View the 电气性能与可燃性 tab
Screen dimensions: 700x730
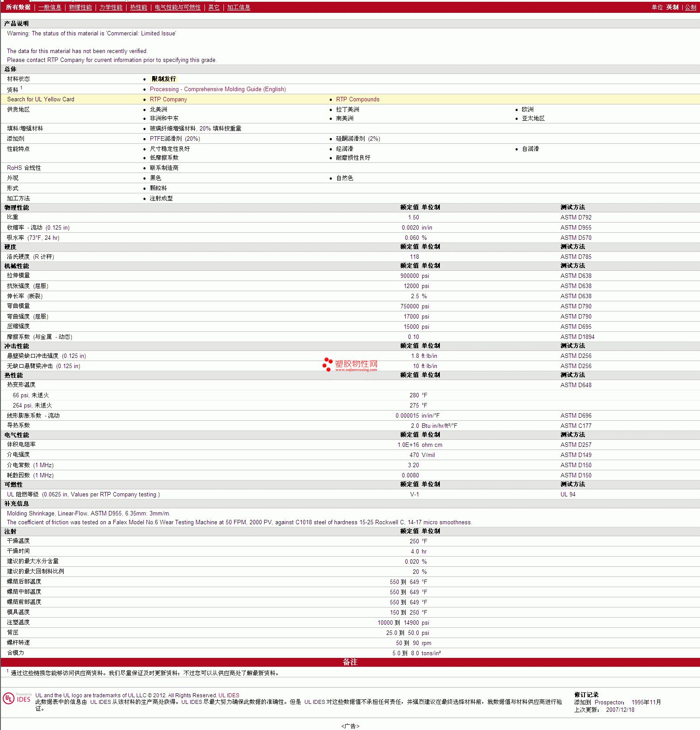click(177, 7)
